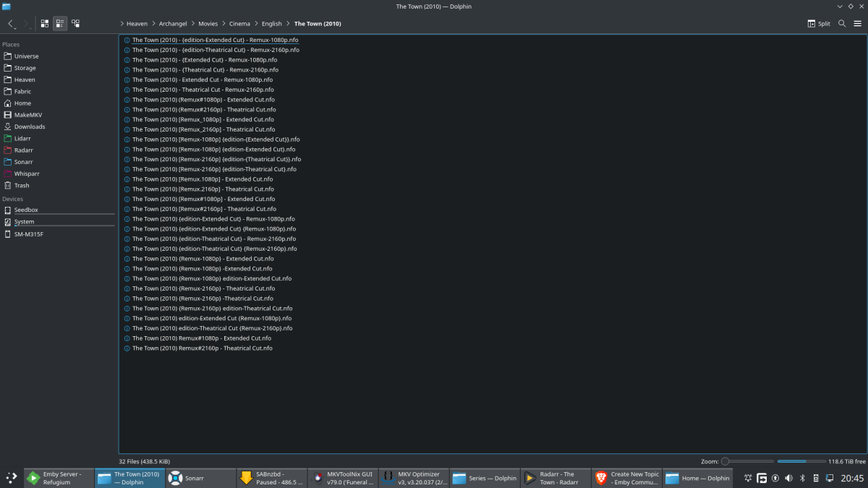The height and width of the screenshot is (488, 868).
Task: Open the Cinema folder from the breadcrumb
Action: click(x=239, y=23)
